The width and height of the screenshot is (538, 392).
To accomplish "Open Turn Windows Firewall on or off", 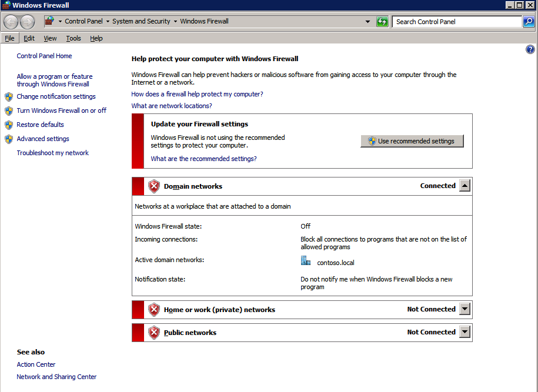I will point(61,110).
